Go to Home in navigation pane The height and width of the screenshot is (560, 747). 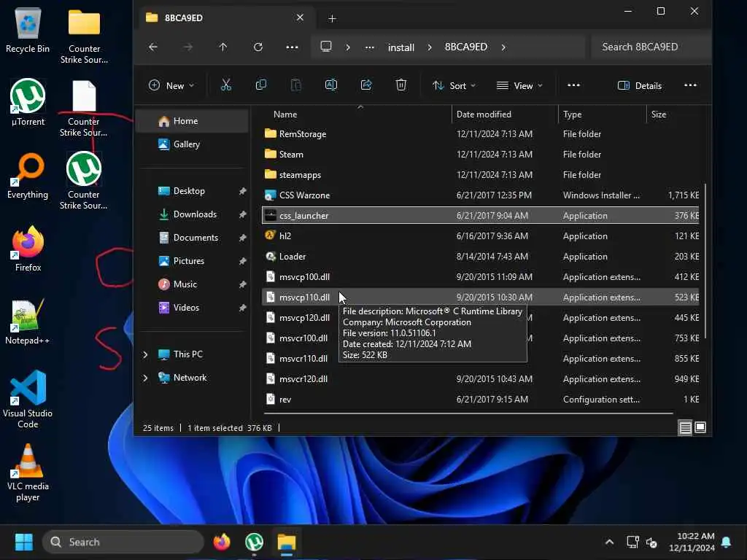tap(193, 121)
